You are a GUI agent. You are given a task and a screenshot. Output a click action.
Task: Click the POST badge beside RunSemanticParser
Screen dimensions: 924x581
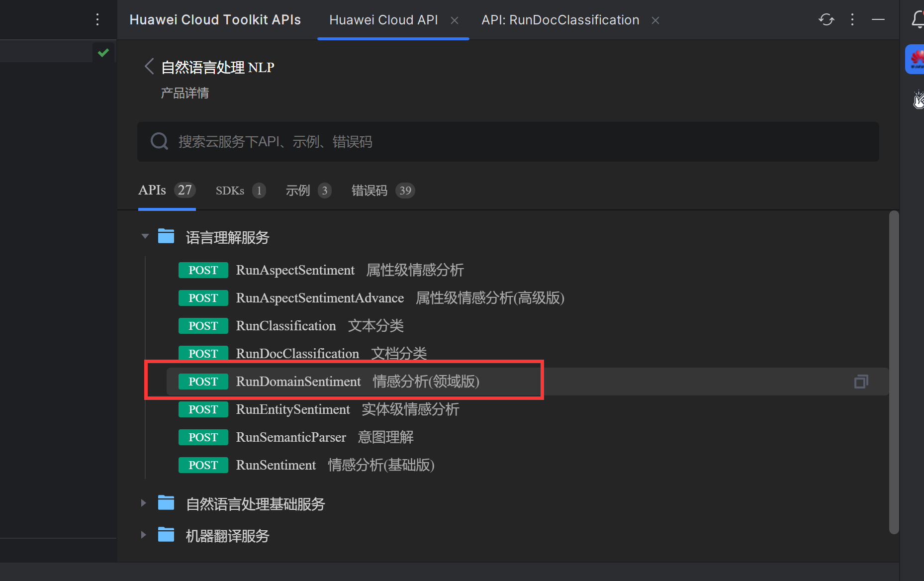[203, 437]
